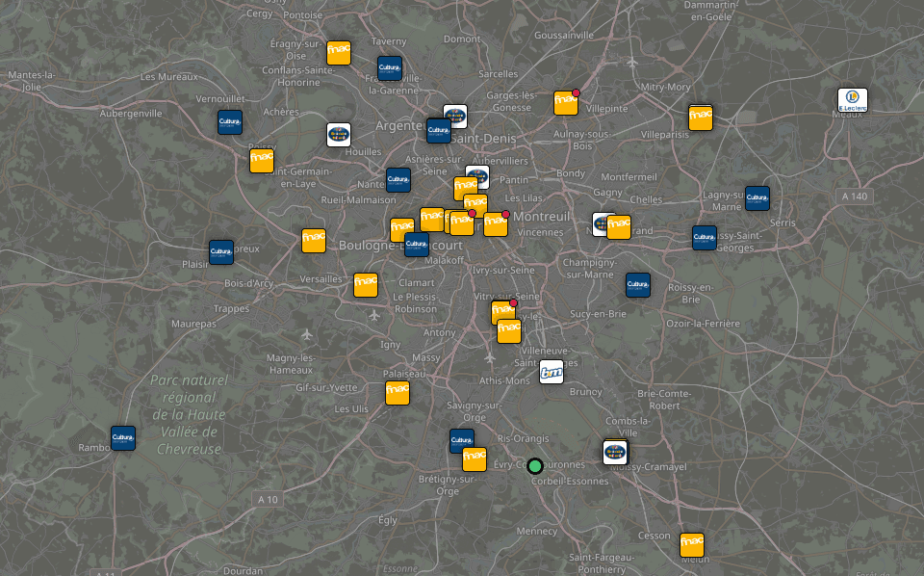Open the E.Leclerc marker at Meaux
The image size is (924, 576).
[x=853, y=100]
